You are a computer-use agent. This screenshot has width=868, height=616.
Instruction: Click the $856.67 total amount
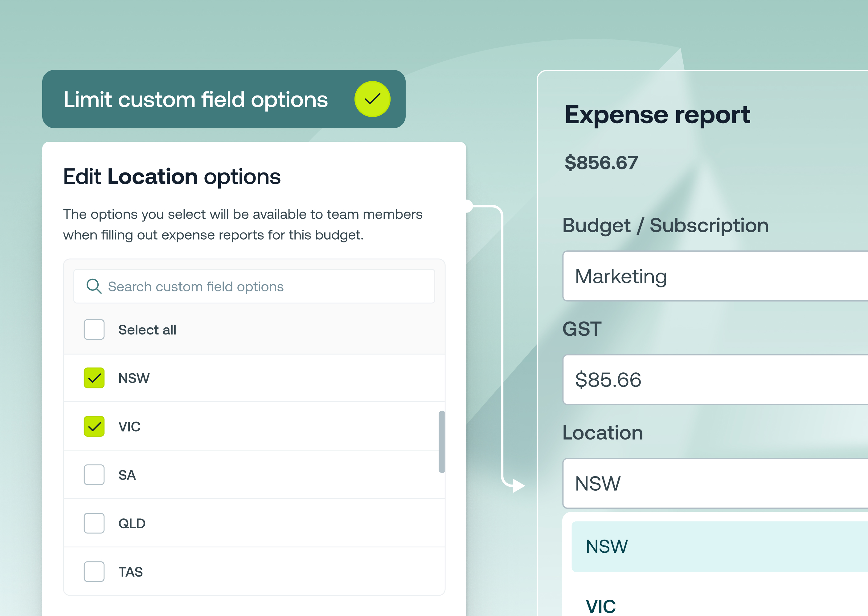[601, 163]
